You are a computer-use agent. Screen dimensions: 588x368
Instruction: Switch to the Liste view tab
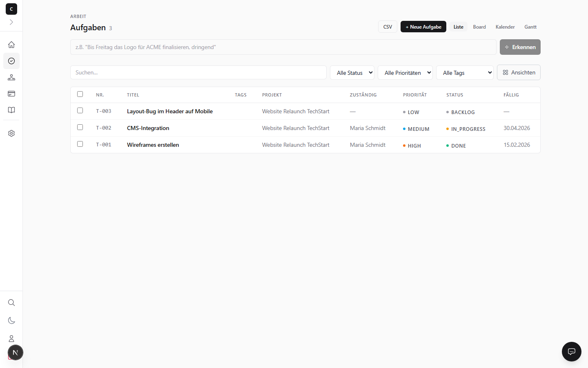click(459, 27)
